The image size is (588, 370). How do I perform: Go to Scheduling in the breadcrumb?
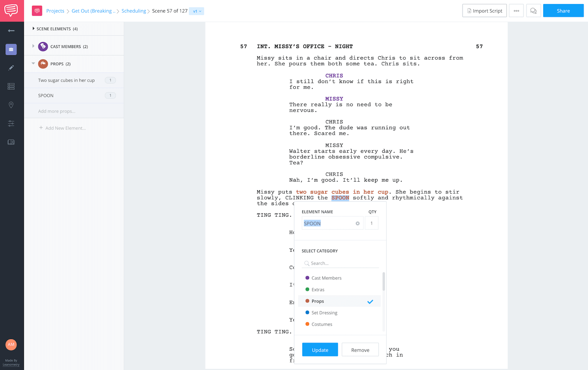133,11
